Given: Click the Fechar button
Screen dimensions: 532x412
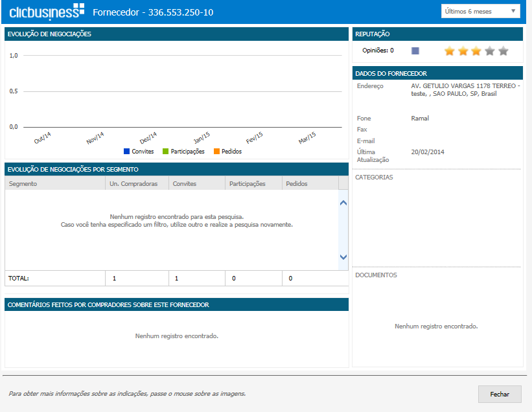Looking at the screenshot, I should [500, 394].
